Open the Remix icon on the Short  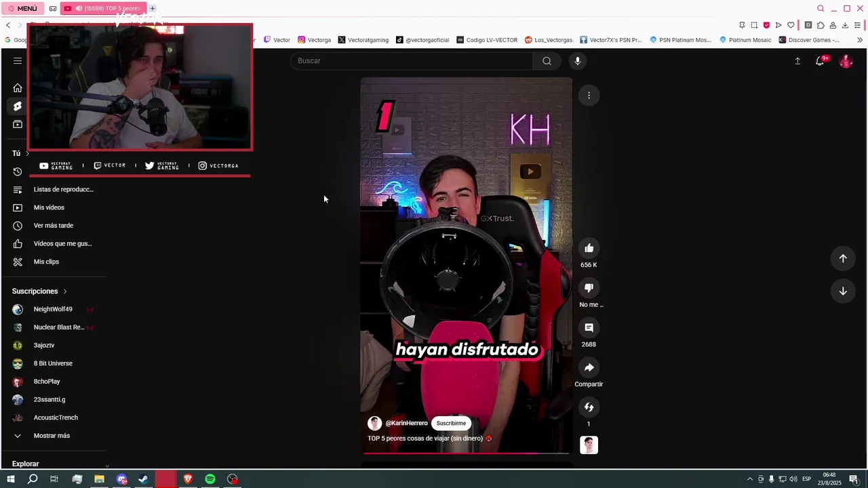tap(589, 407)
